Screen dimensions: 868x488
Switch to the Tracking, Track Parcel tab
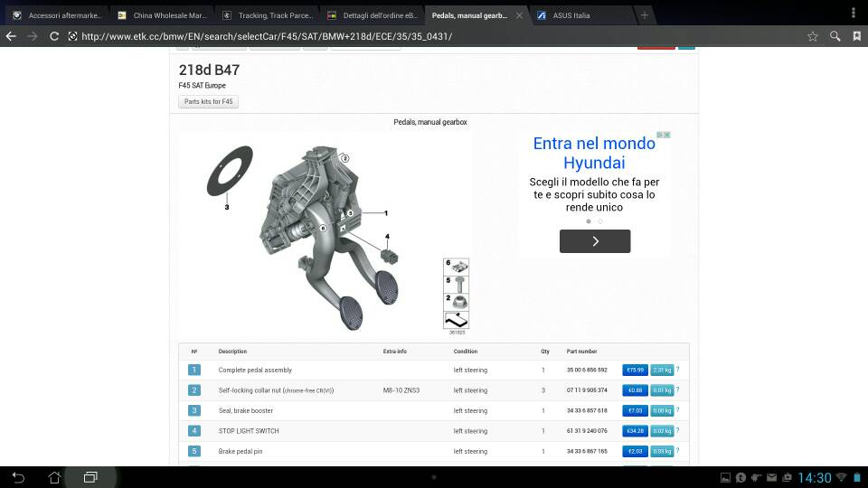tap(269, 15)
